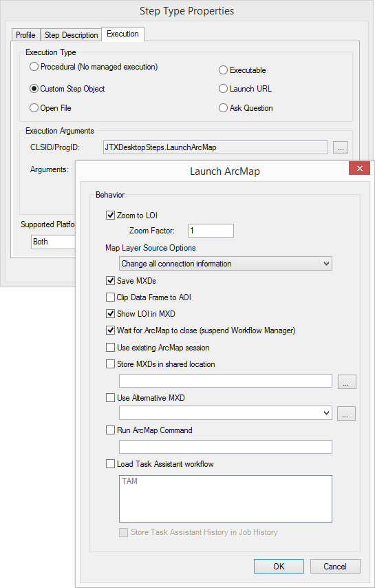Viewport: 375px width, 588px height.
Task: Enable Load Task Assistant workflow
Action: click(110, 464)
